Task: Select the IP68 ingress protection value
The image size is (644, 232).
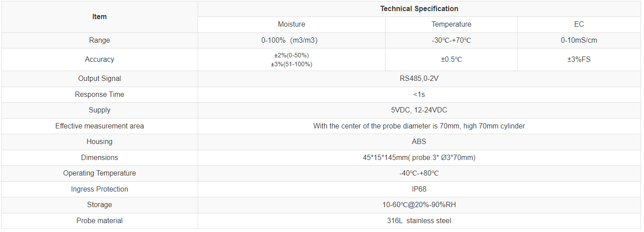Action: click(x=419, y=189)
